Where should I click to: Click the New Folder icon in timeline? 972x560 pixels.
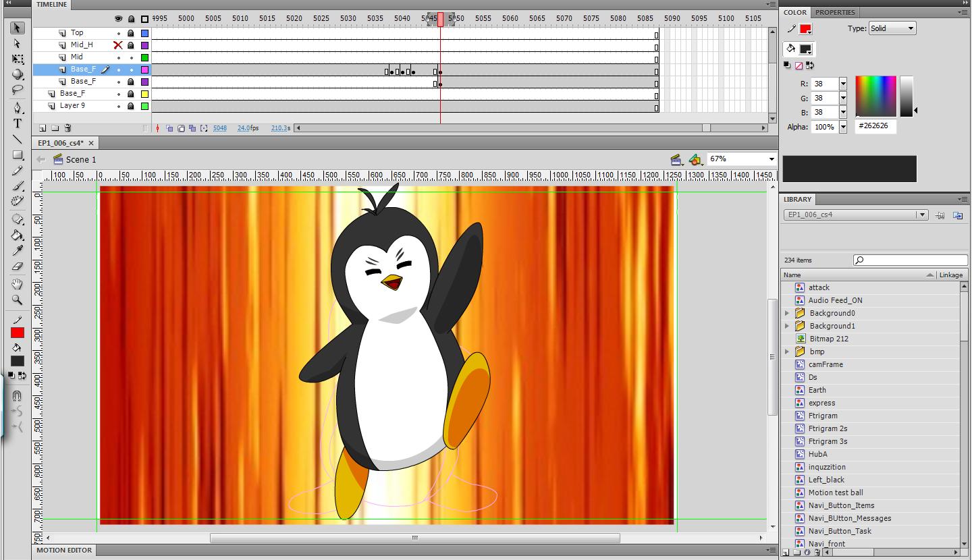(x=55, y=128)
